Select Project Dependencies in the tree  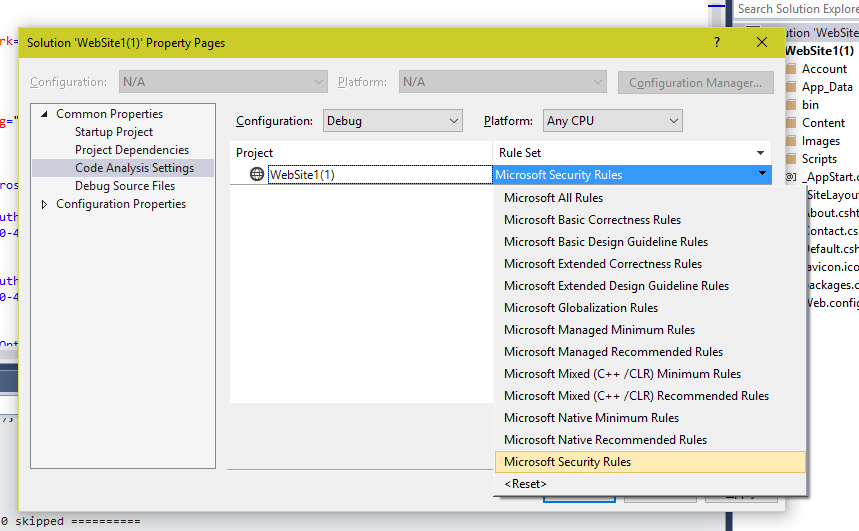coord(132,150)
